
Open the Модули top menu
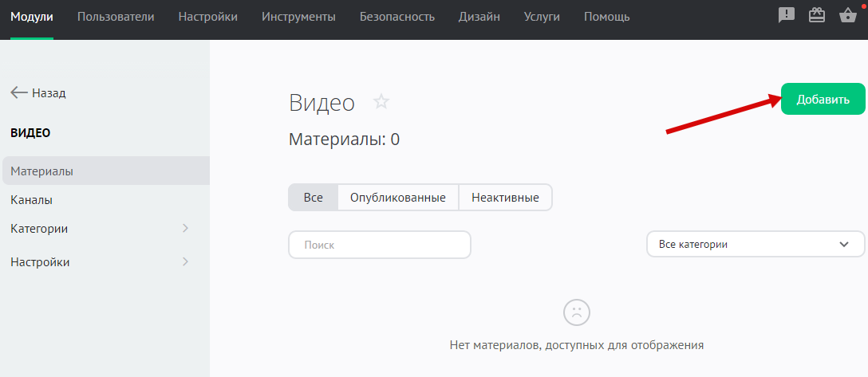(x=32, y=17)
